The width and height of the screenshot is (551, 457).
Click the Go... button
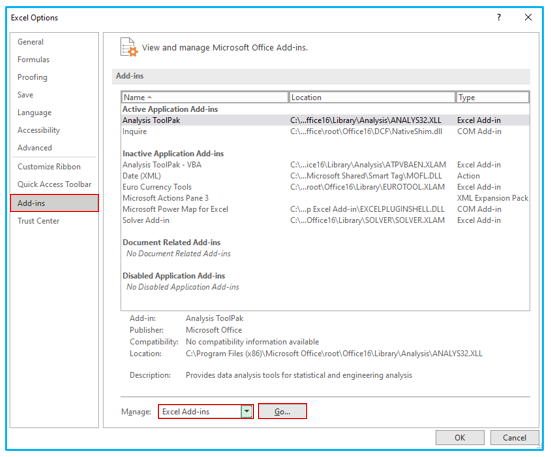[282, 411]
